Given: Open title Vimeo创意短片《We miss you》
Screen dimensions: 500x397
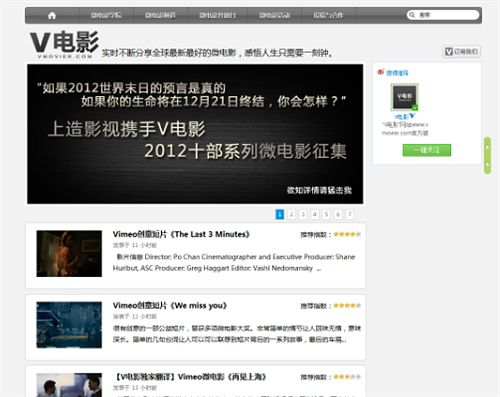Looking at the screenshot, I should click(x=170, y=306).
